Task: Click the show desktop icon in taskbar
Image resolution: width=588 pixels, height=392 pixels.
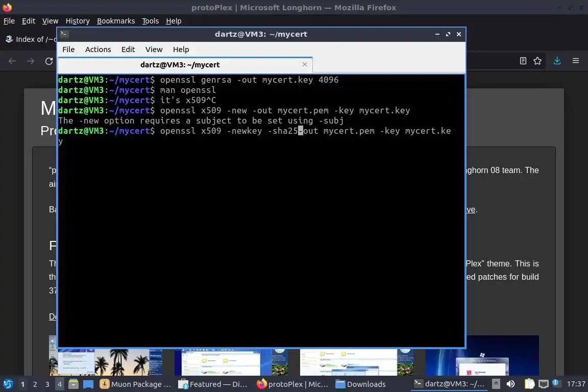Action: [88, 384]
